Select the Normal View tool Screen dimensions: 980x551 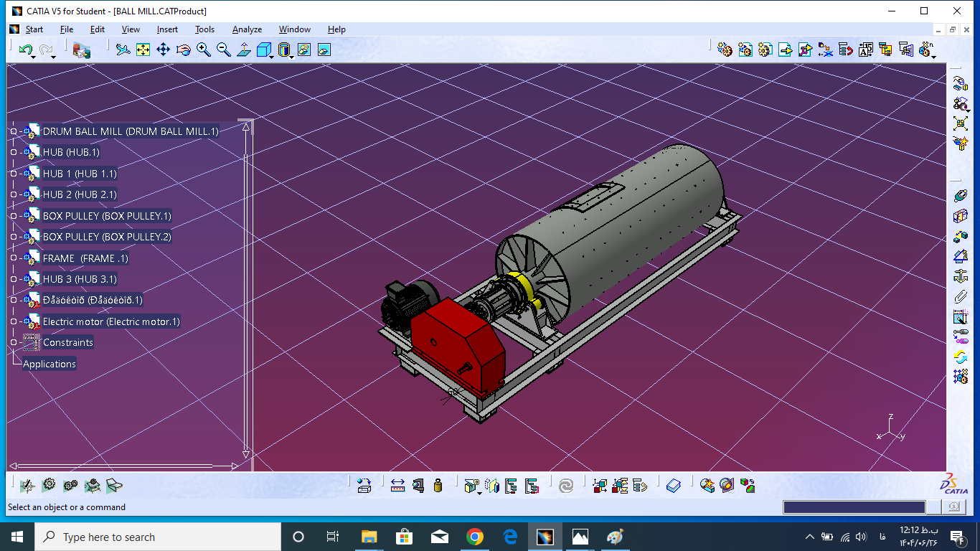(x=244, y=50)
